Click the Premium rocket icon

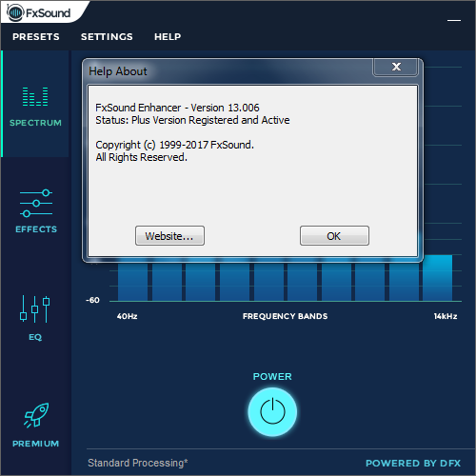tap(36, 415)
